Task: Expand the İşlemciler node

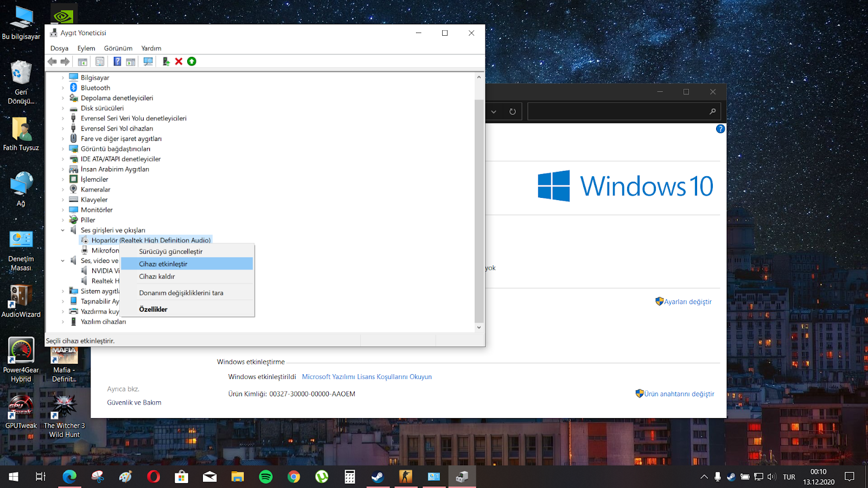Action: tap(63, 179)
